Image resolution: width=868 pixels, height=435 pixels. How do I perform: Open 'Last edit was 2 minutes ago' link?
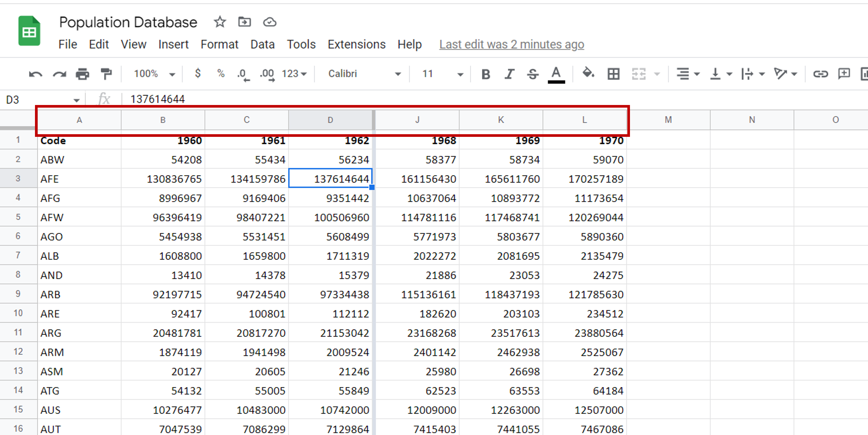[512, 44]
